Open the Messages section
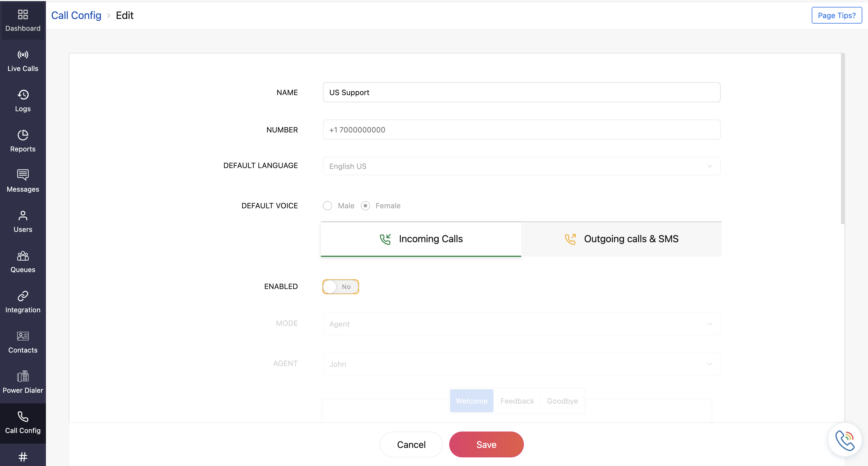 pos(23,181)
